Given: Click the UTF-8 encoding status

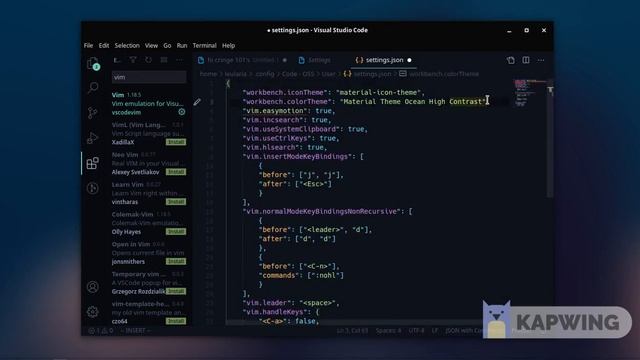Looking at the screenshot, I should (x=416, y=331).
